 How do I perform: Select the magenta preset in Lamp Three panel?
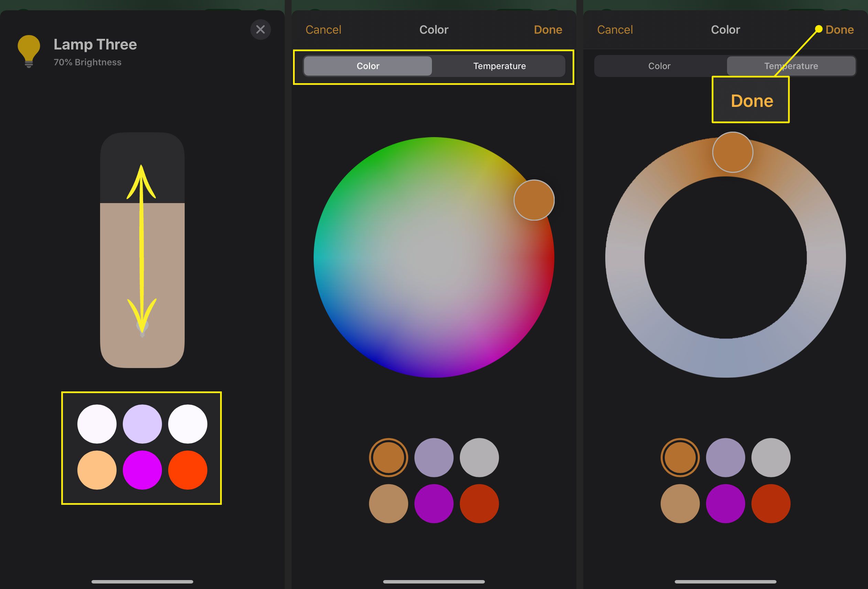[x=142, y=470]
